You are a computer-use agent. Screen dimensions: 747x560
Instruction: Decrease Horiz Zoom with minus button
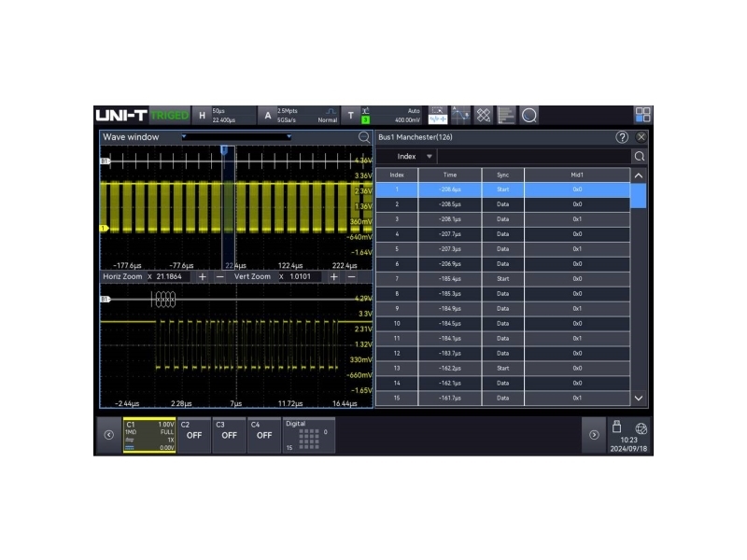(219, 276)
